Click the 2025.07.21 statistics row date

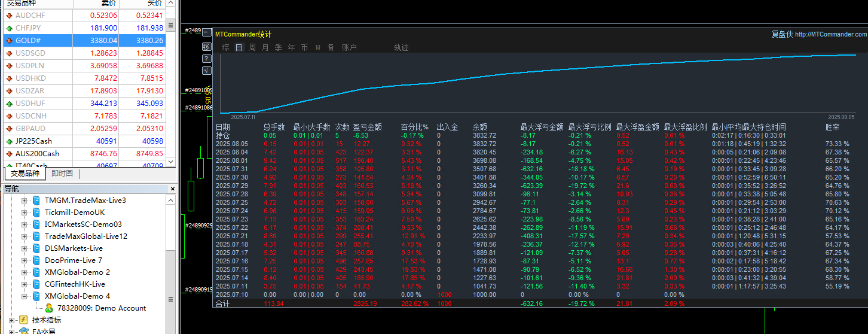point(231,236)
